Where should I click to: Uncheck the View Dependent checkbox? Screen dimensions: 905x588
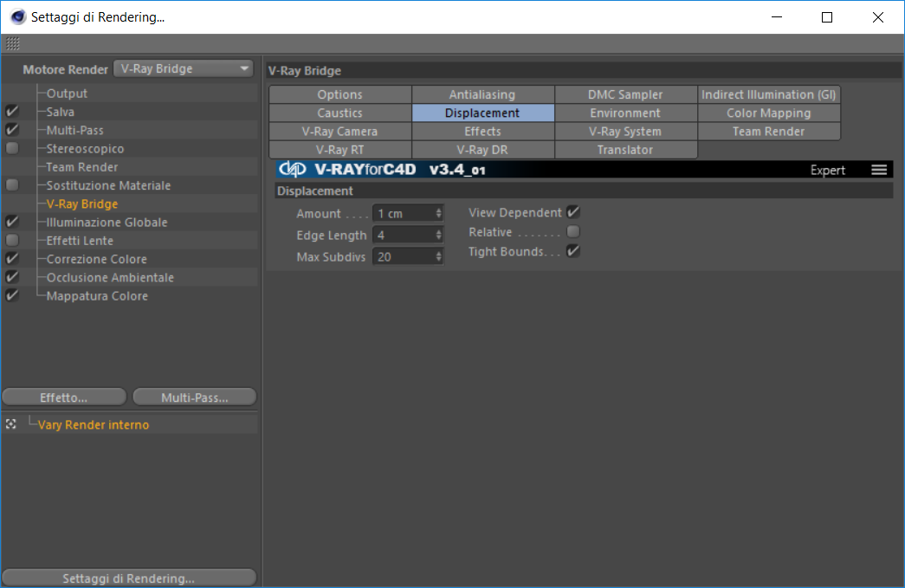tap(573, 212)
